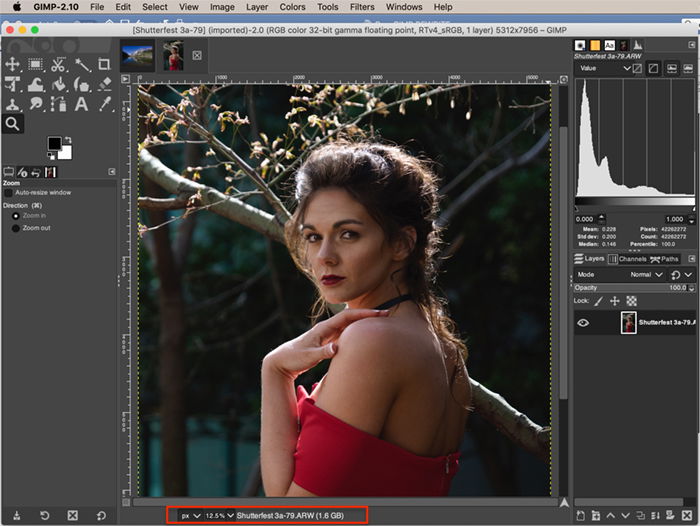Hide the Shutterfest 3a-79 layer with eye icon

point(583,323)
